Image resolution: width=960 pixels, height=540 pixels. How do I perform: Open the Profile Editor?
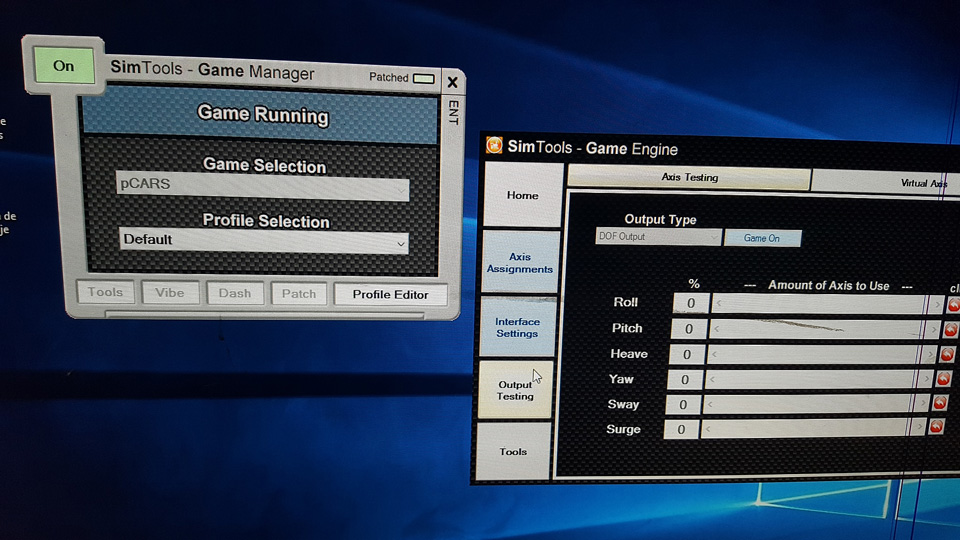390,294
